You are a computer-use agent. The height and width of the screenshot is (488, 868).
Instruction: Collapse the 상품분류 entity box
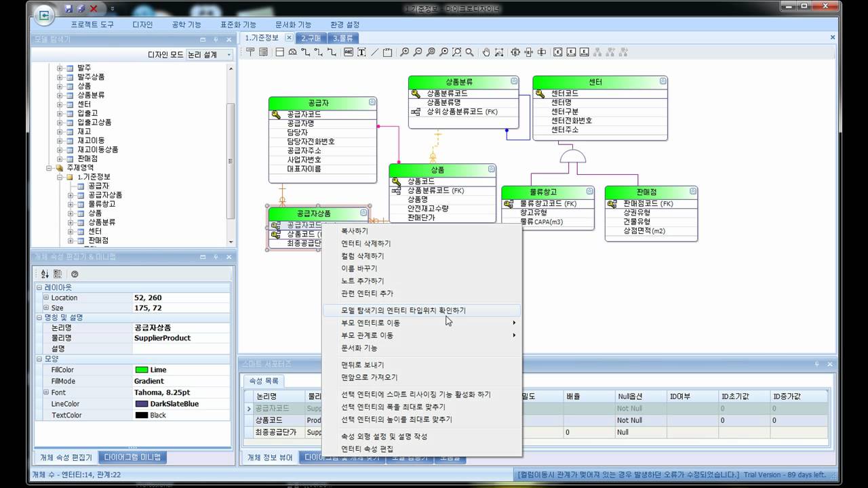click(x=513, y=81)
